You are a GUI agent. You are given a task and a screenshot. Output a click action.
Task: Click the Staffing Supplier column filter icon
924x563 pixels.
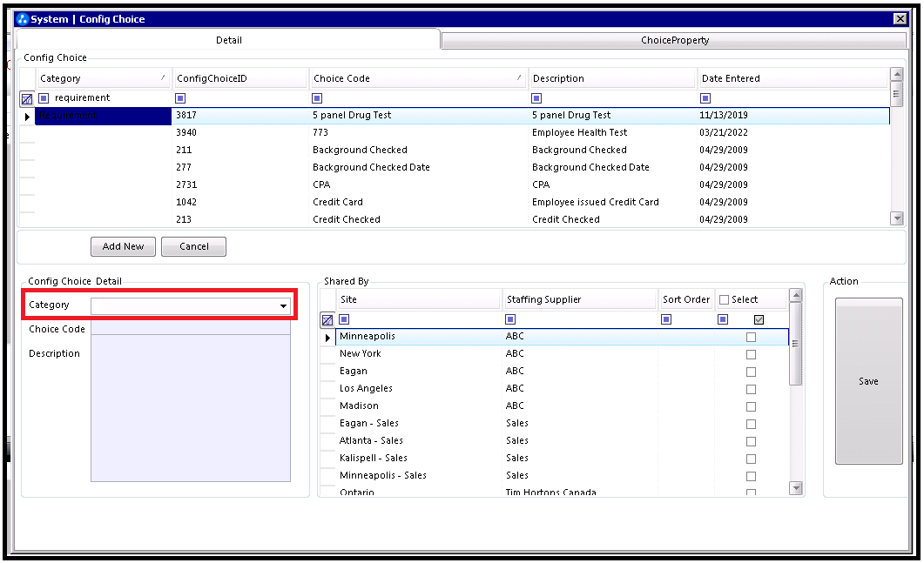coord(510,319)
